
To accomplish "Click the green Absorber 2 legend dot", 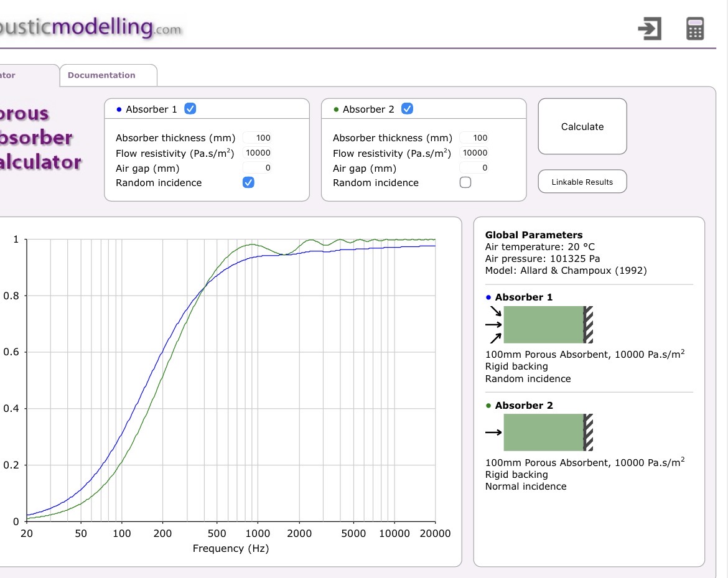I will pos(336,110).
